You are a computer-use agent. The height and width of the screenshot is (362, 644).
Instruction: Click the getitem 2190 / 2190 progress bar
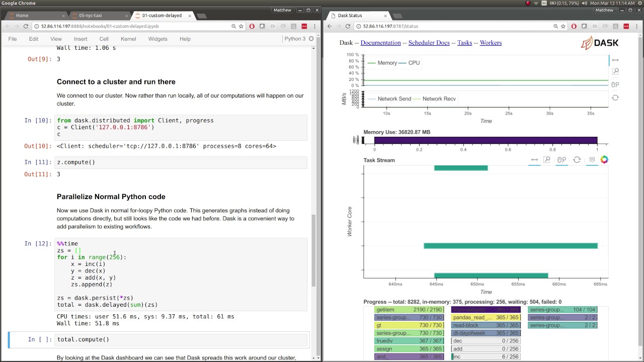coord(409,310)
